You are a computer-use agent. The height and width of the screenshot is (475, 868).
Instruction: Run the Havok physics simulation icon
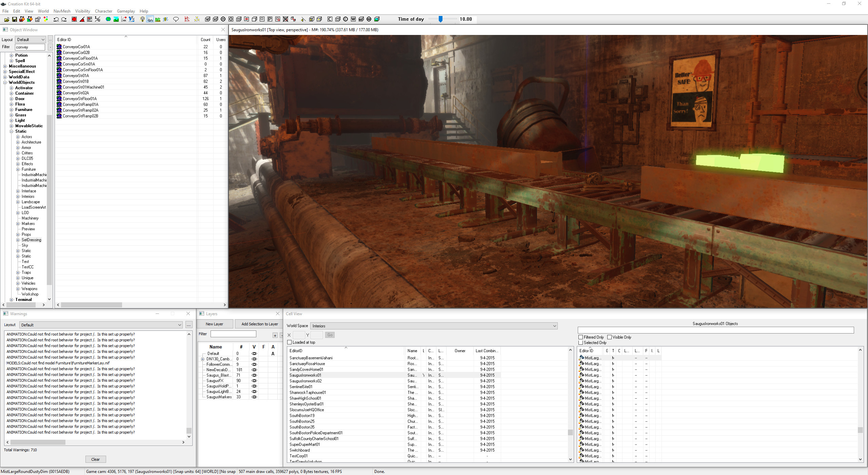123,19
